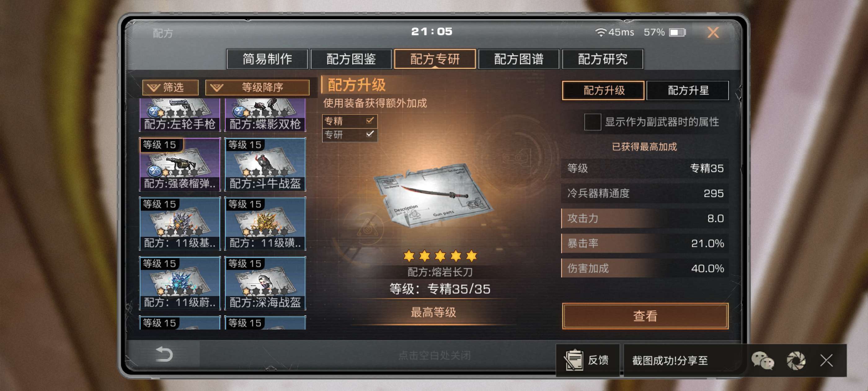Switch to the 配方研究 tab
868x391 pixels.
tap(602, 59)
